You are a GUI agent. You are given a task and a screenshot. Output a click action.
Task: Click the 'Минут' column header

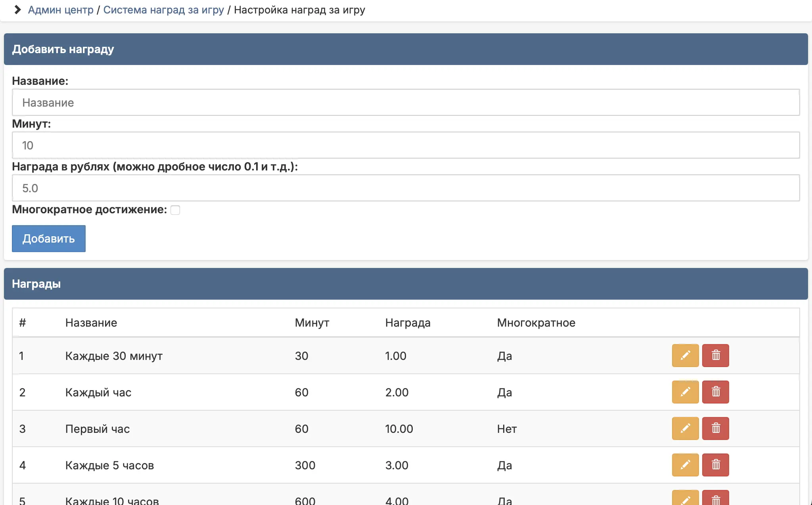tap(312, 323)
